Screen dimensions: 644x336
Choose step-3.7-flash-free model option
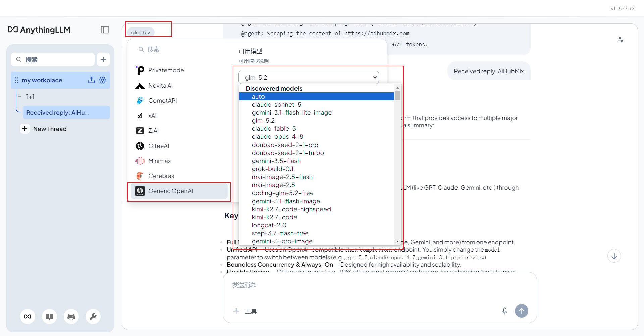coord(317,233)
